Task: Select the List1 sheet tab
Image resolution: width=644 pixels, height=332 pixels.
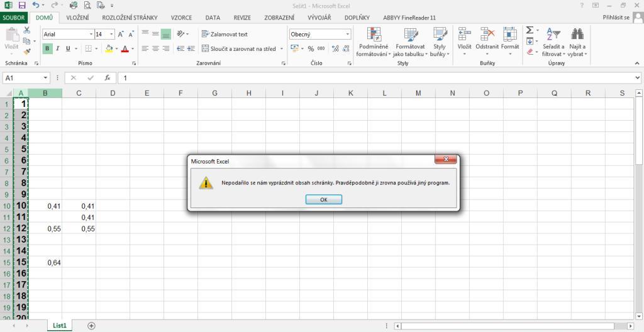Action: click(x=60, y=326)
